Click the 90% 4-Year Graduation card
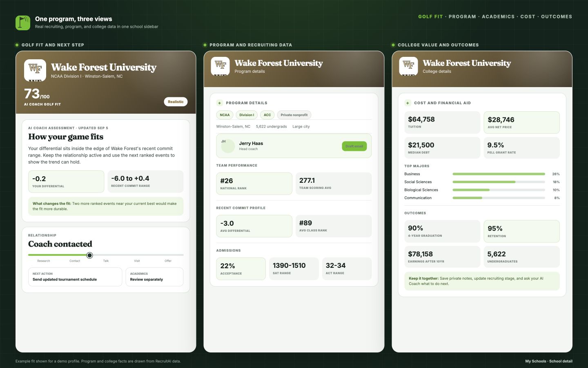This screenshot has height=368, width=588. click(442, 231)
